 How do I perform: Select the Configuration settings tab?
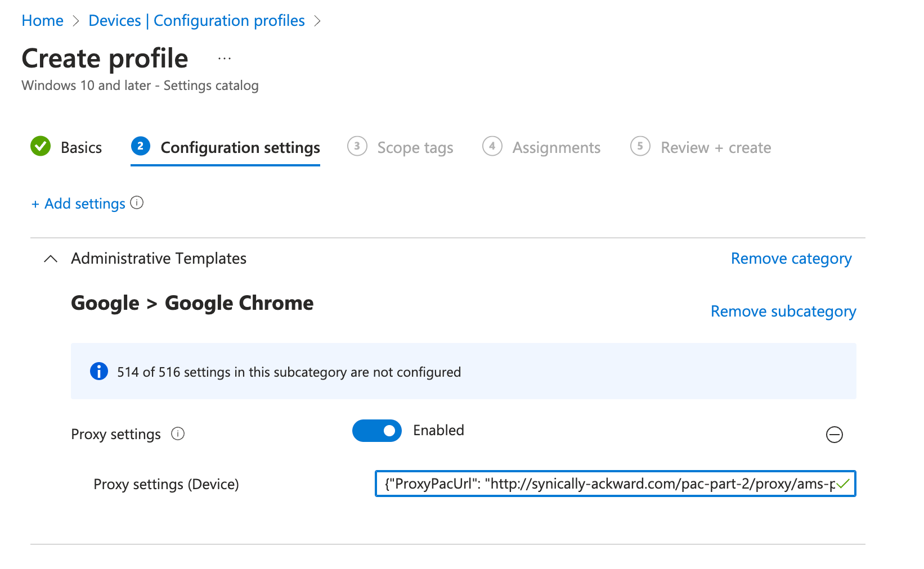click(240, 147)
